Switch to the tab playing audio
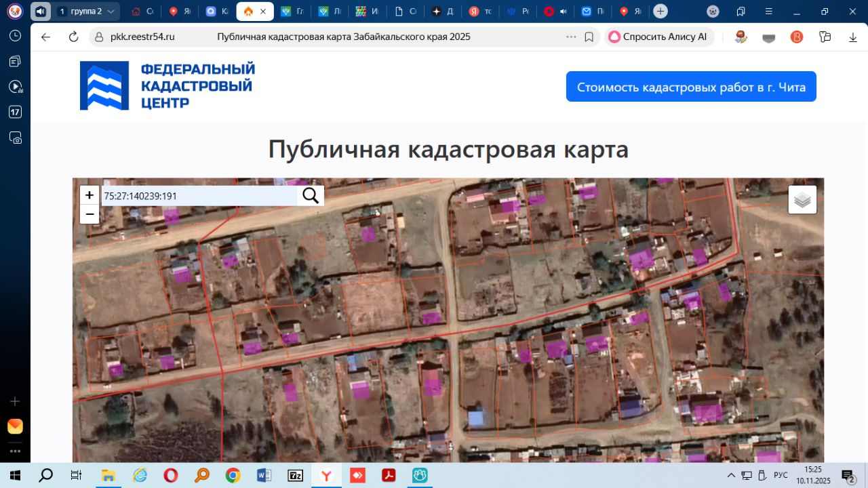The width and height of the screenshot is (868, 488). pos(555,12)
